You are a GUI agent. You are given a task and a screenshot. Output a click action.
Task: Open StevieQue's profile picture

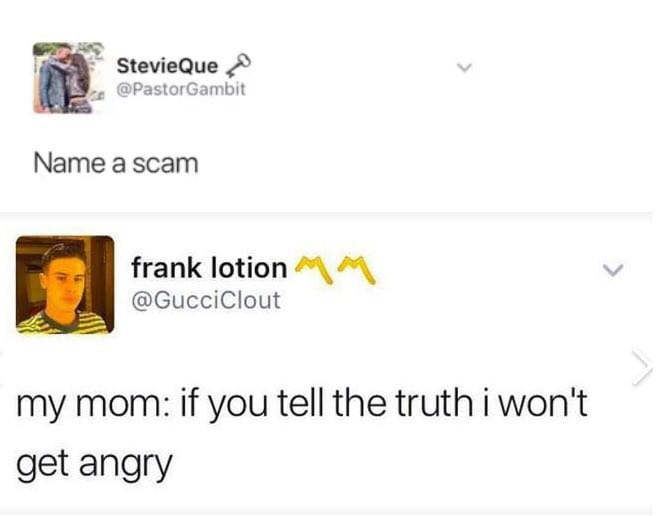click(69, 78)
